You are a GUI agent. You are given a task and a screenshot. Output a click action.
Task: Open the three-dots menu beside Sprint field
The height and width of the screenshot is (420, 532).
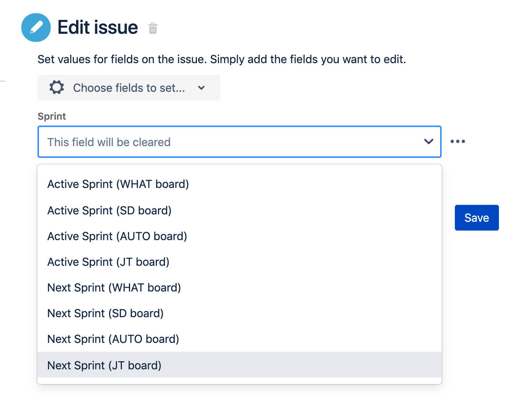[x=458, y=141]
